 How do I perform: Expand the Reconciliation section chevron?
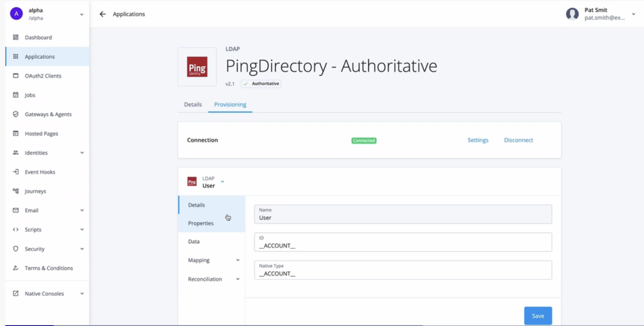pos(238,278)
